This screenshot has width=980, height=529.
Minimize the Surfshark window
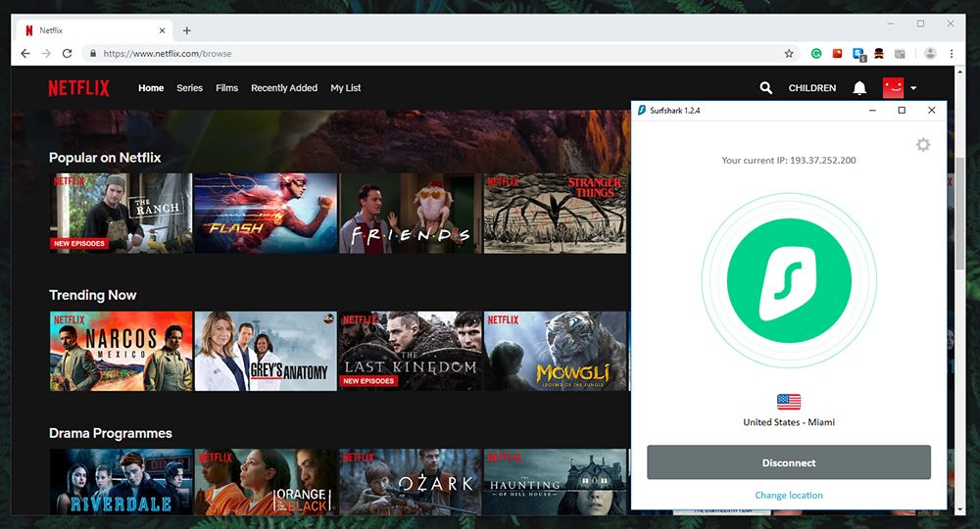coord(872,111)
